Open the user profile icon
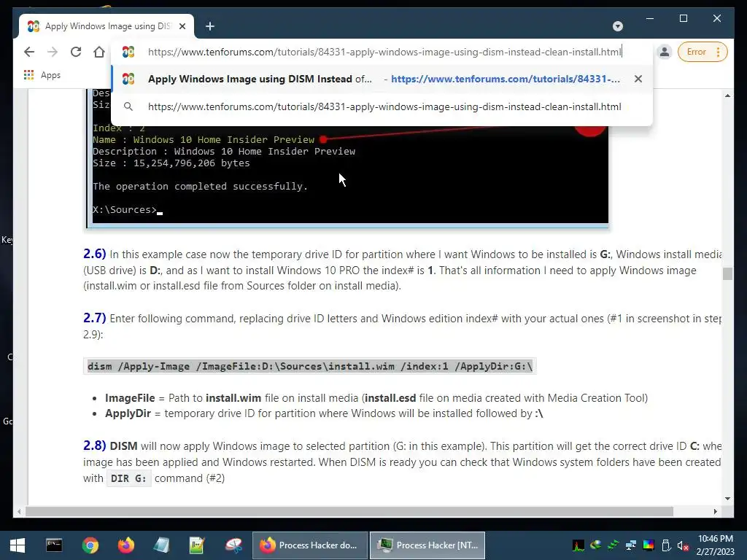This screenshot has height=560, width=747. coord(664,52)
